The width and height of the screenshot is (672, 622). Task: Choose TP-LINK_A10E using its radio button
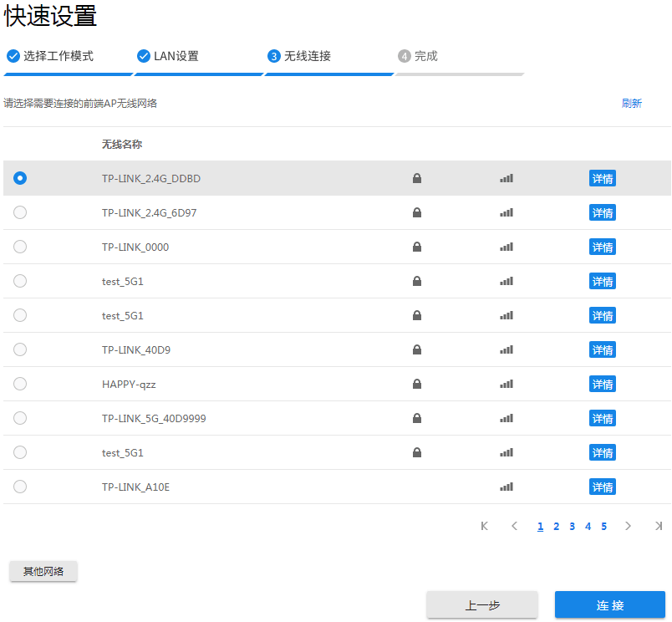[19, 487]
